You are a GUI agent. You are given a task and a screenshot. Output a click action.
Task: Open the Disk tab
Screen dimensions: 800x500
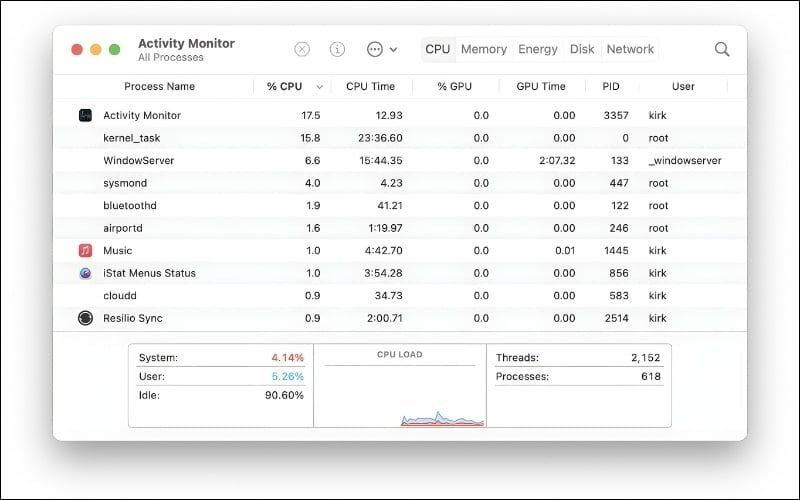point(582,49)
